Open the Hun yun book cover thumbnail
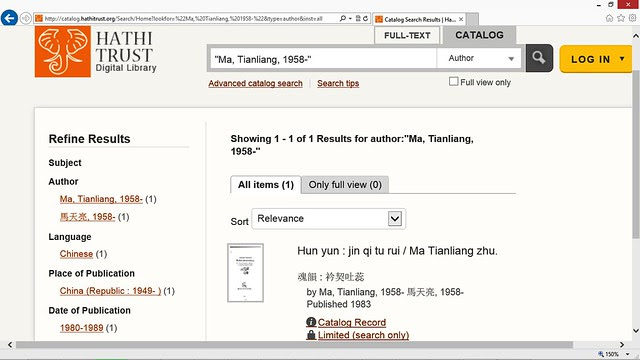The image size is (640, 360). (x=245, y=273)
